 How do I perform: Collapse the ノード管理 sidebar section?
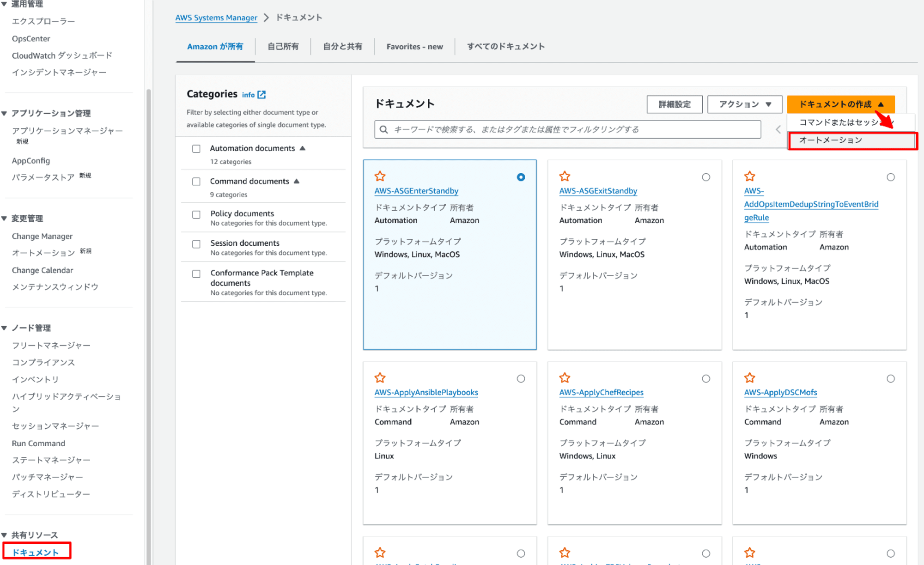point(4,328)
